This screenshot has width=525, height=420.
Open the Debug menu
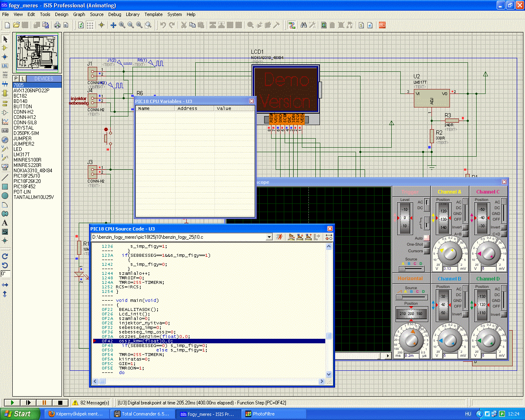pyautogui.click(x=114, y=14)
